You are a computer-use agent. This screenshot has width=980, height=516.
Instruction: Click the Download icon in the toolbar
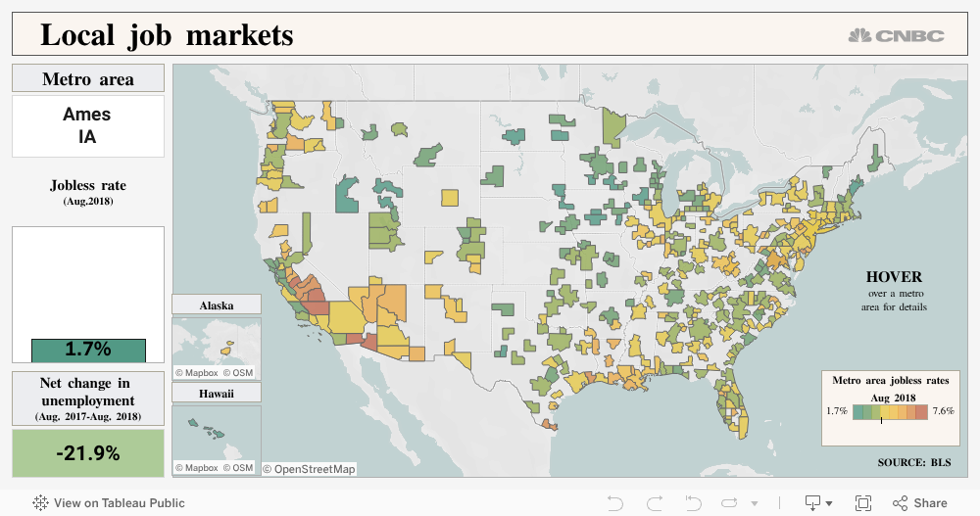[812, 503]
